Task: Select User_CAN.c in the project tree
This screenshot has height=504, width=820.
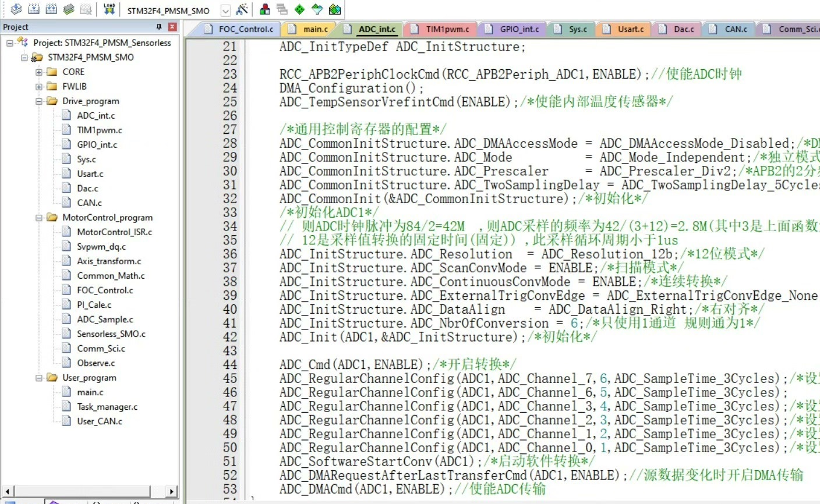Action: [100, 421]
